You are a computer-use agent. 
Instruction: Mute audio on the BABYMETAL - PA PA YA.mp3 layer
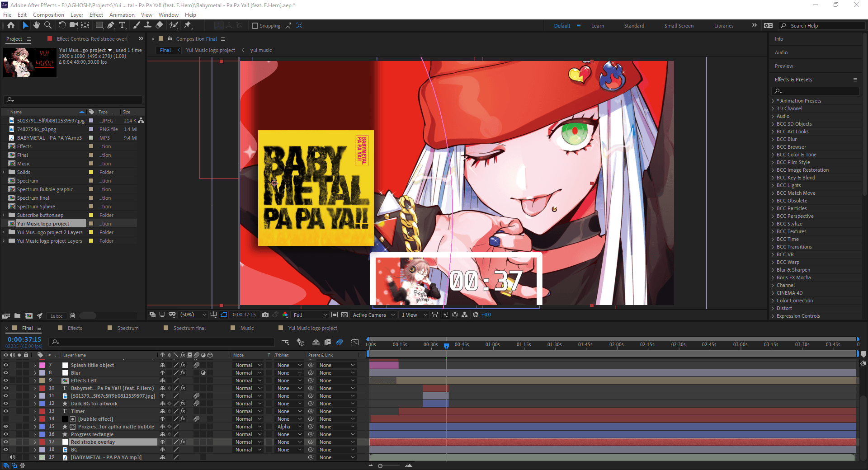(12, 457)
